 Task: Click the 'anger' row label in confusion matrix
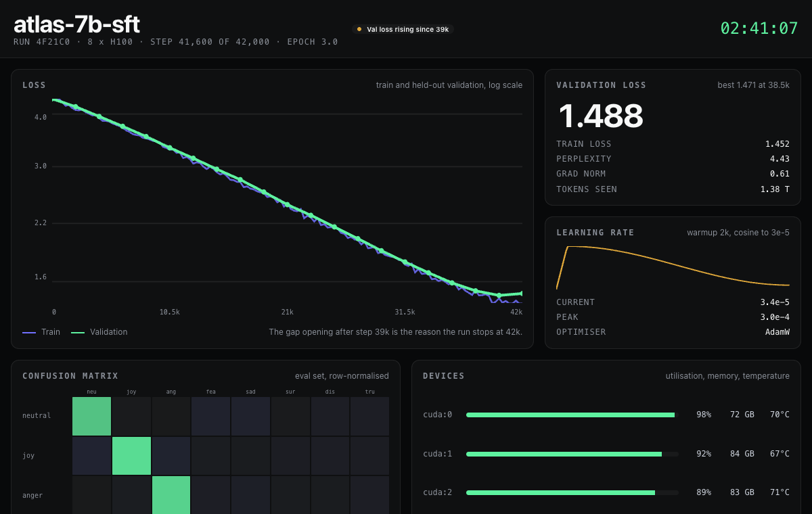[x=32, y=496]
